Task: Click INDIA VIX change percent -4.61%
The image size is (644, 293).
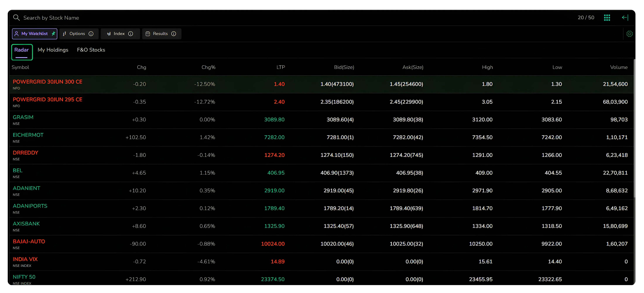Action: (206, 262)
